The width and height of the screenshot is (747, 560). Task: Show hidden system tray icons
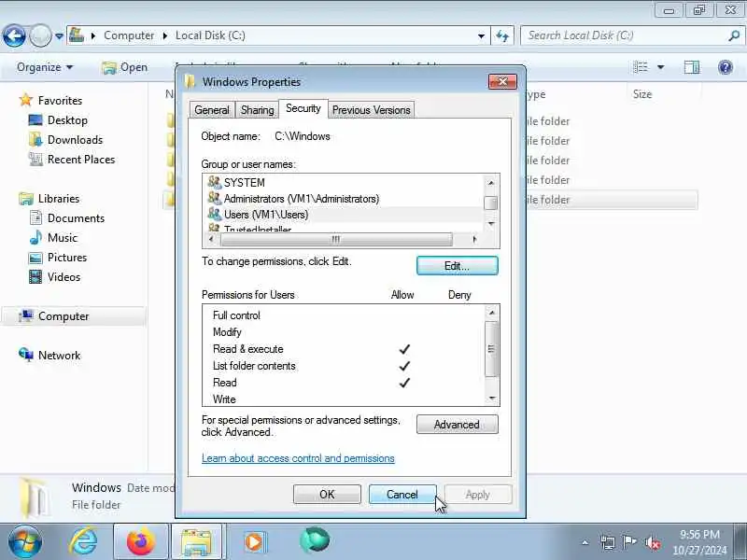[585, 542]
